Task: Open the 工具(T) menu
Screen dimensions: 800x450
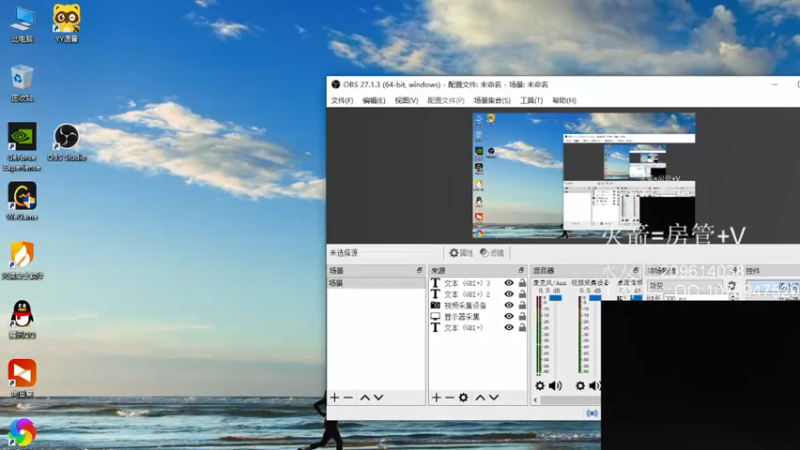Action: pos(531,101)
